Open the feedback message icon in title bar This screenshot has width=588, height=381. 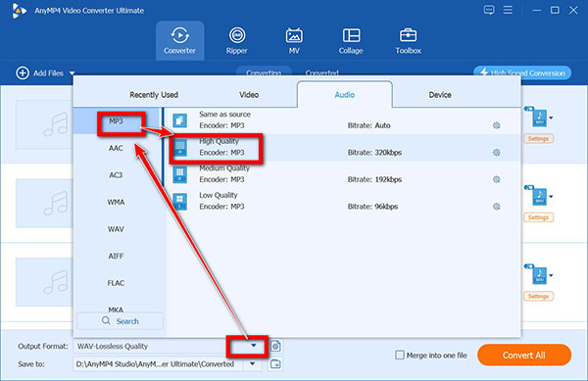coord(489,10)
